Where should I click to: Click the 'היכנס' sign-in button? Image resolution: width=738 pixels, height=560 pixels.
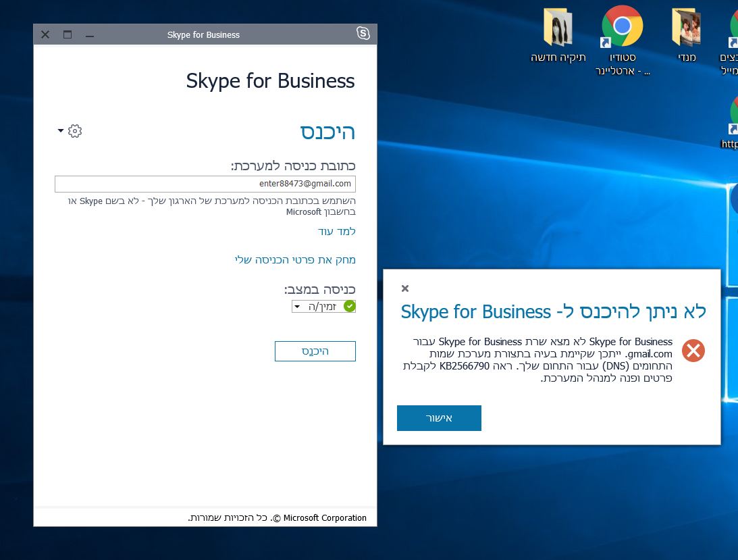pyautogui.click(x=315, y=351)
